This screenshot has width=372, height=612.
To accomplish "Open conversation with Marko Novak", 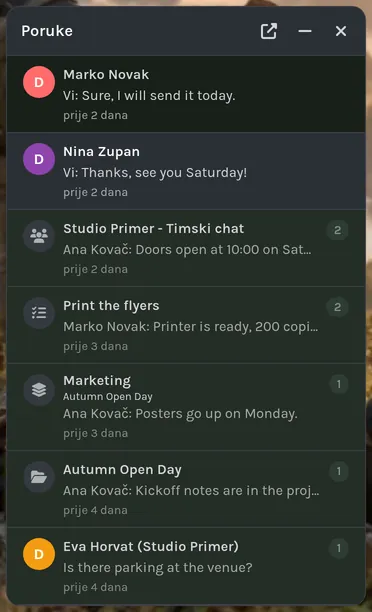I will click(186, 94).
